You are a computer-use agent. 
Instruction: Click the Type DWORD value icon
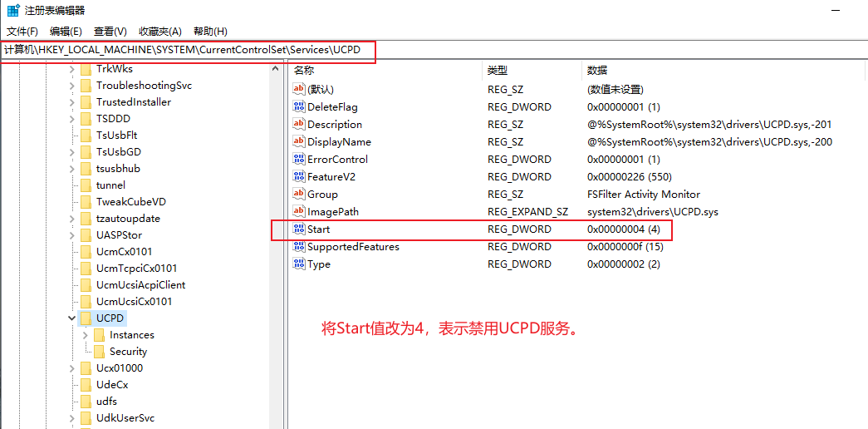pyautogui.click(x=299, y=264)
